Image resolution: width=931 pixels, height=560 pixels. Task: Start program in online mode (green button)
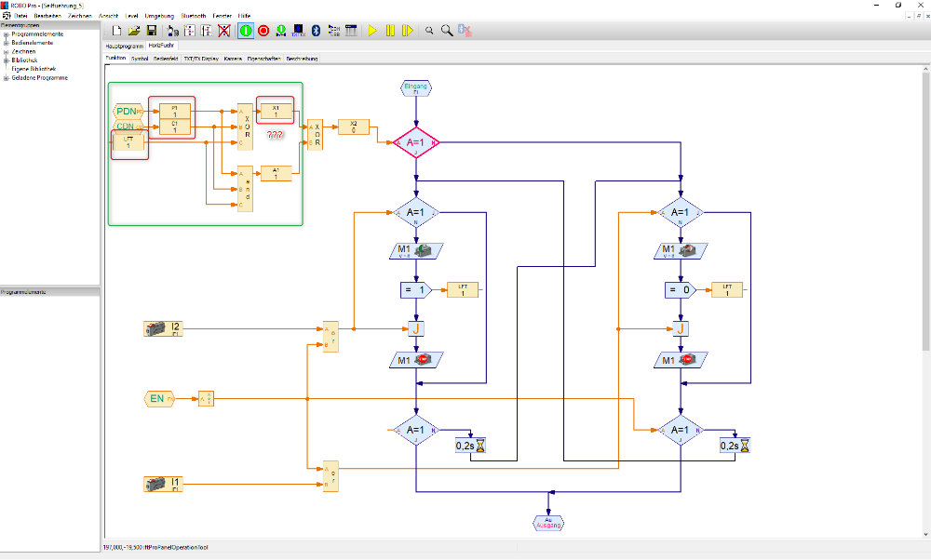click(246, 31)
